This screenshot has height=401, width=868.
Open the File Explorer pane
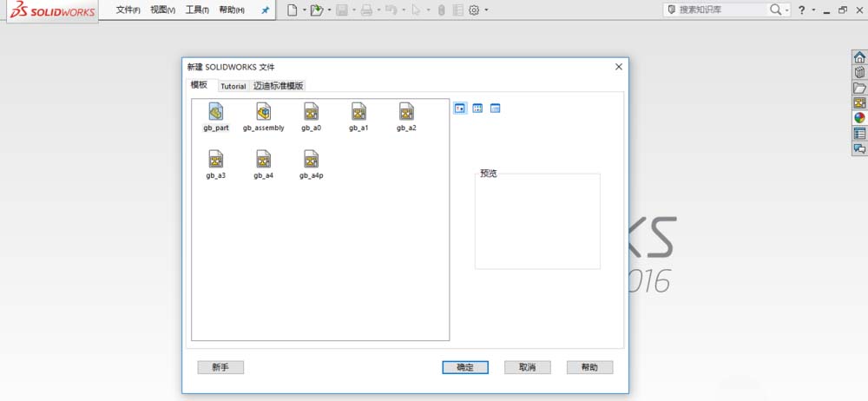859,88
